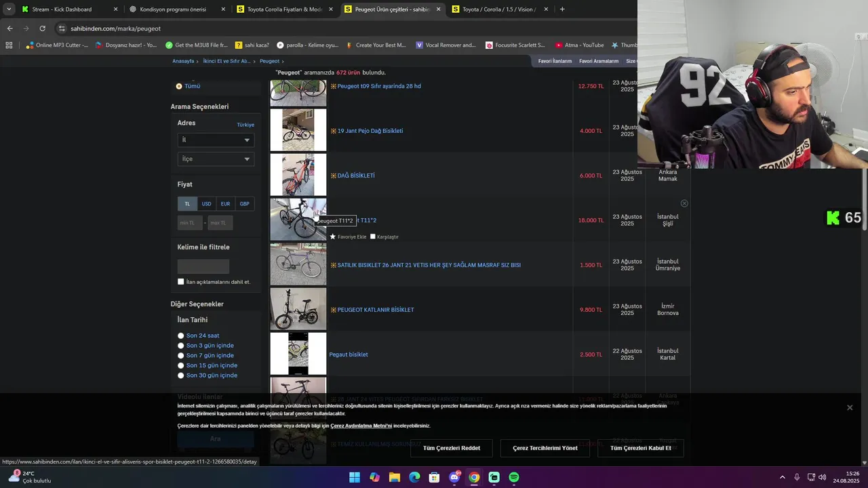Select Son 30 gün içinde option

(x=181, y=375)
